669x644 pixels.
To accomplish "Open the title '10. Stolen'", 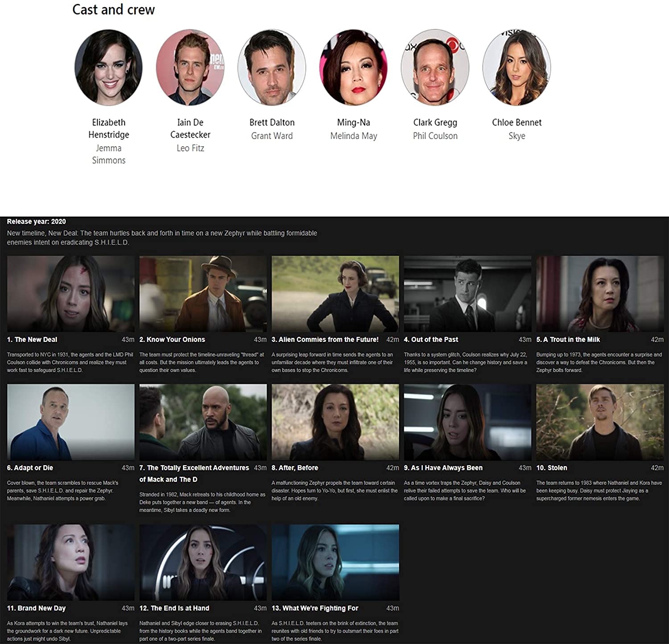I will click(552, 468).
